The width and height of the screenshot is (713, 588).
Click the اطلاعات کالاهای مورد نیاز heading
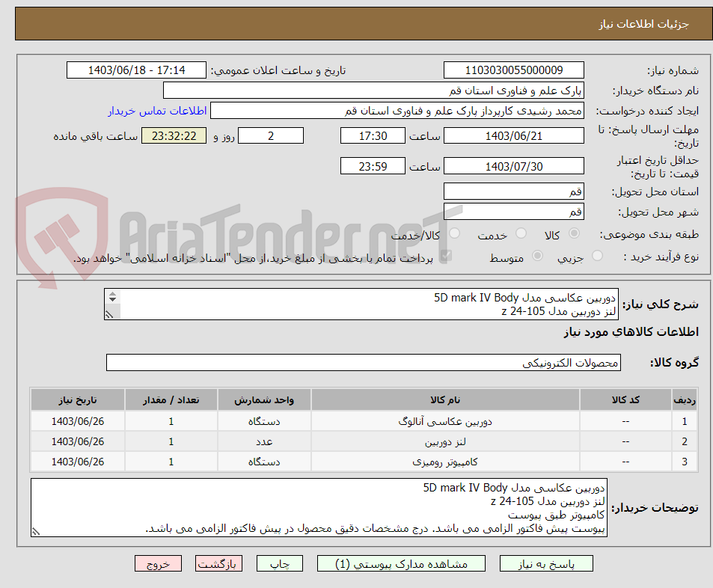click(631, 332)
